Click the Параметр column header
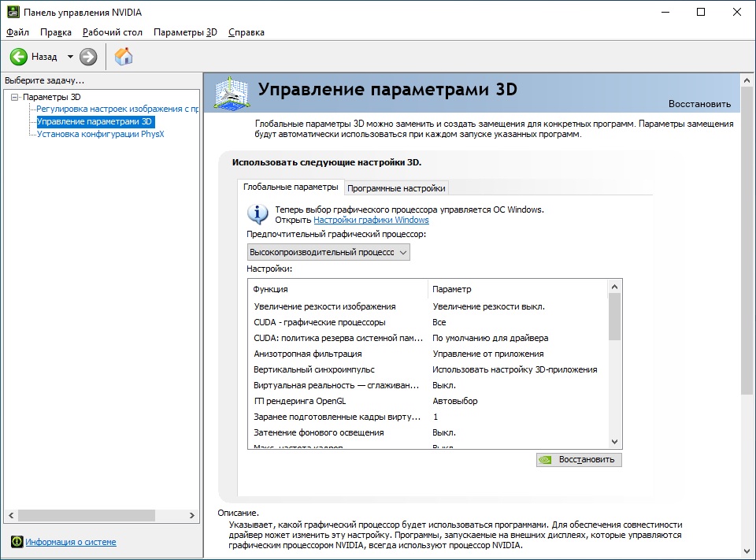756x560 pixels. [517, 289]
